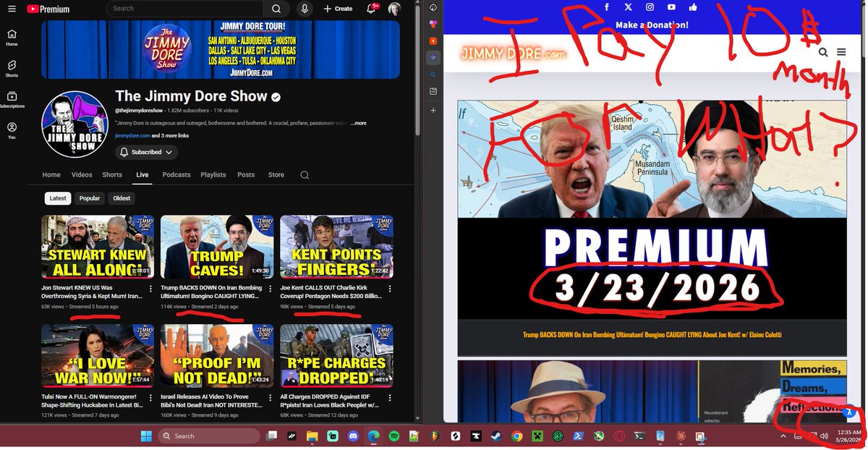The width and height of the screenshot is (868, 450).
Task: Open the PREMIUM 3/23/2026 post image
Action: [652, 210]
